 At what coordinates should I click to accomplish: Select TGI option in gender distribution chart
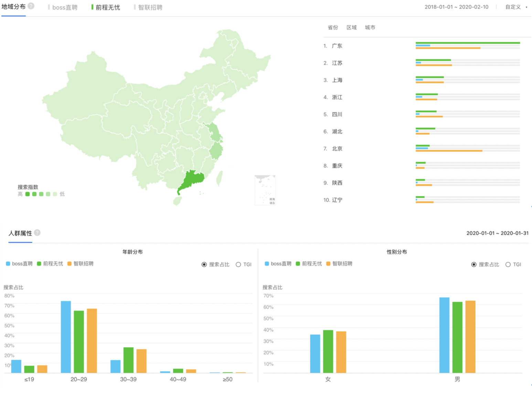(x=508, y=265)
